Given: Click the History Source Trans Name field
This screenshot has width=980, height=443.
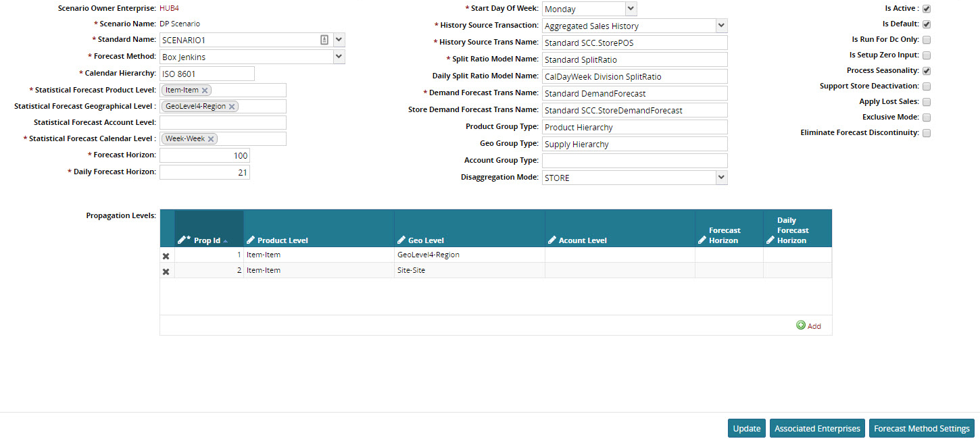Looking at the screenshot, I should click(635, 43).
